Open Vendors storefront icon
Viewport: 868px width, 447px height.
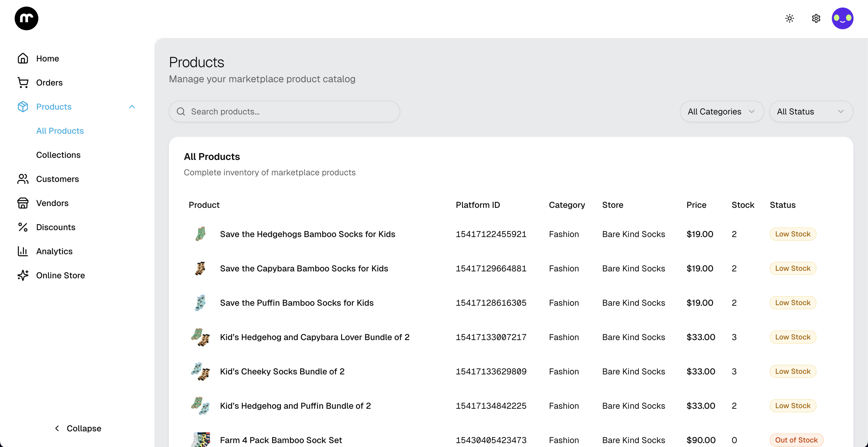[23, 203]
